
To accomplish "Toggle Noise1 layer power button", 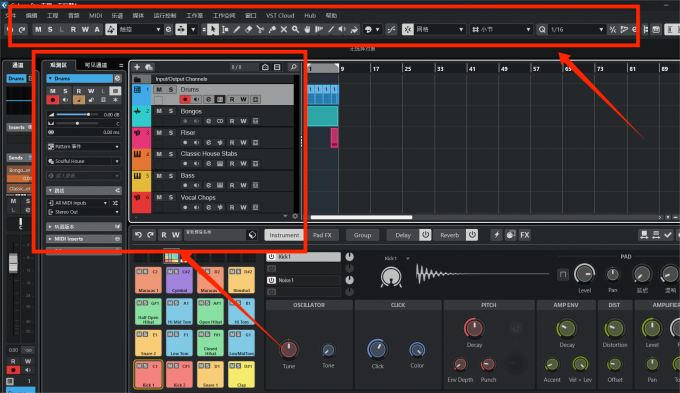I will click(271, 280).
